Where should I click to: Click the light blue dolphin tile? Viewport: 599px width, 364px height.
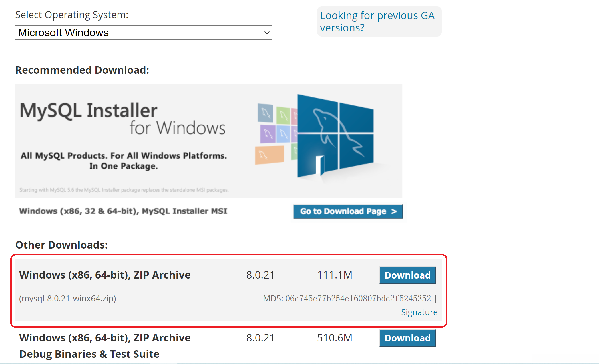[283, 134]
